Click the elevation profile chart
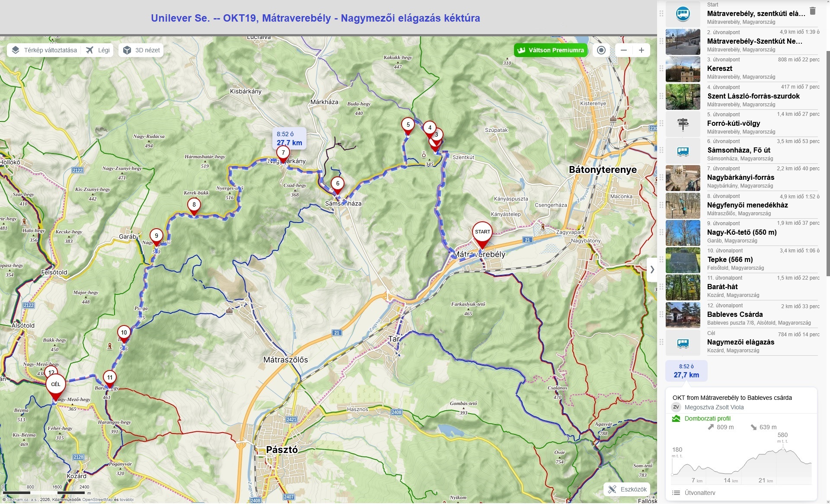Viewport: 830px width, 504px height. 741,463
